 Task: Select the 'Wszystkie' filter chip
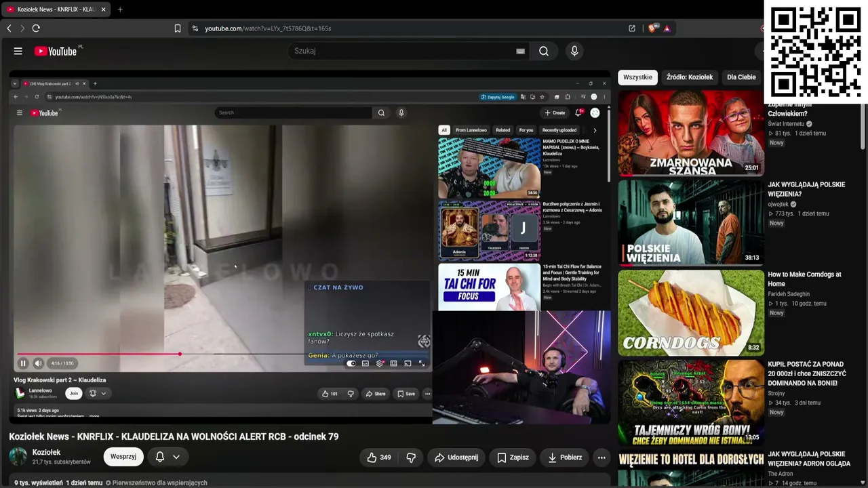(x=637, y=77)
